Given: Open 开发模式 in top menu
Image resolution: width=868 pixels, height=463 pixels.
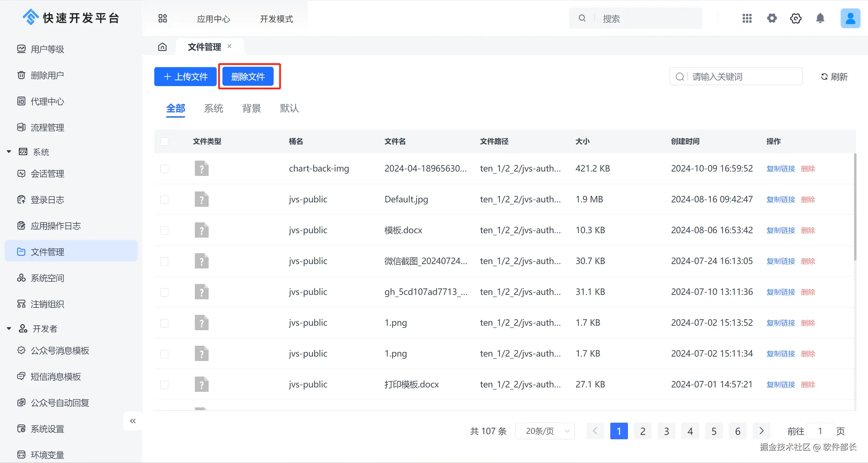Looking at the screenshot, I should (x=276, y=19).
